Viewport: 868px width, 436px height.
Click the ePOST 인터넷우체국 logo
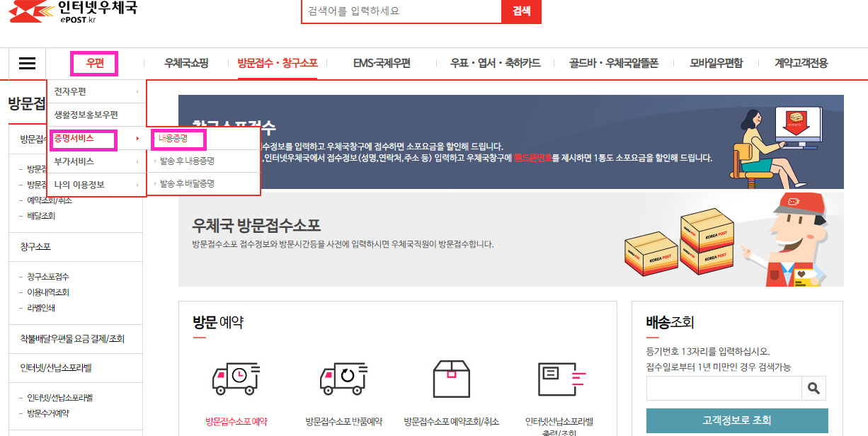pos(73,11)
